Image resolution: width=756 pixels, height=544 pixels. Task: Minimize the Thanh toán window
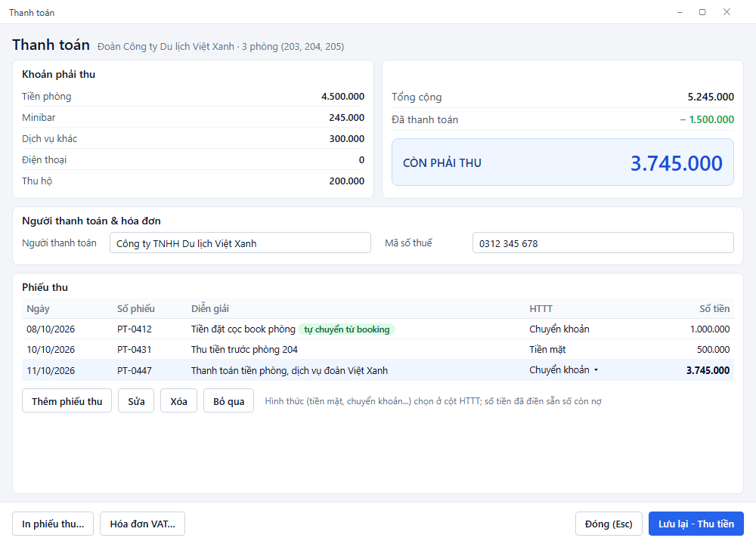[680, 12]
